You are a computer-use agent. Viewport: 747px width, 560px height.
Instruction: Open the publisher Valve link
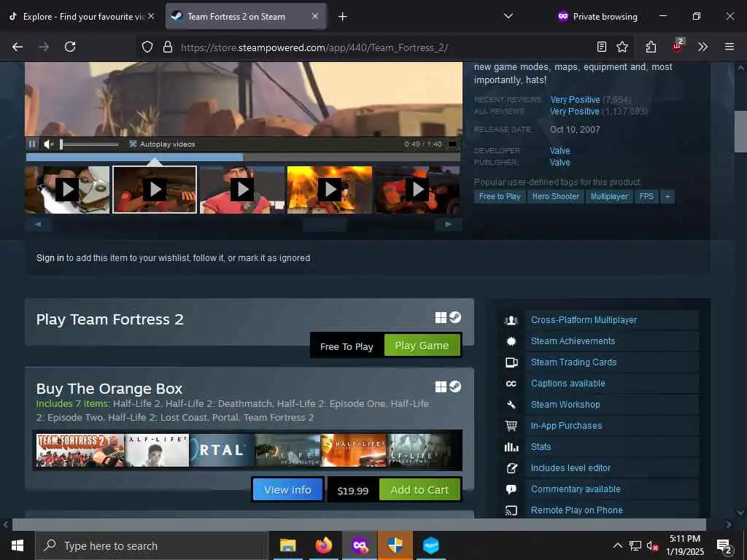pyautogui.click(x=560, y=163)
